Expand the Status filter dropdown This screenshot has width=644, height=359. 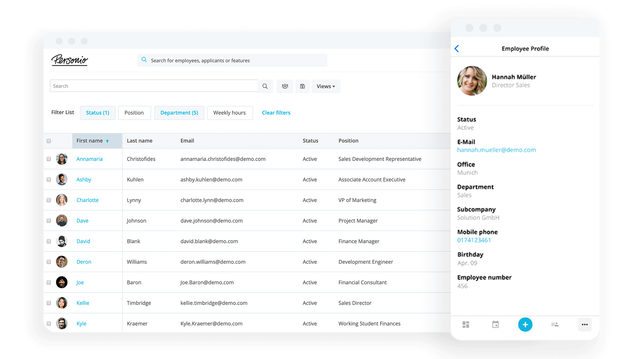click(97, 113)
